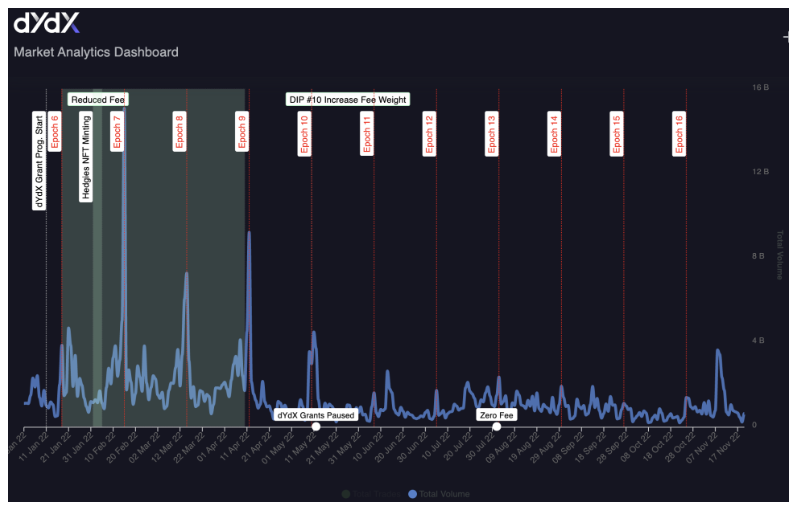
Task: Click the Reduced Fee annotation label
Action: pyautogui.click(x=97, y=99)
